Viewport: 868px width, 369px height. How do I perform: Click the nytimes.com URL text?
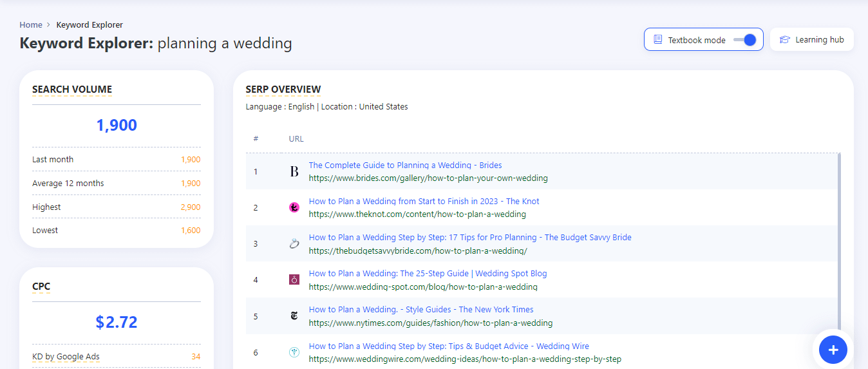click(x=430, y=323)
